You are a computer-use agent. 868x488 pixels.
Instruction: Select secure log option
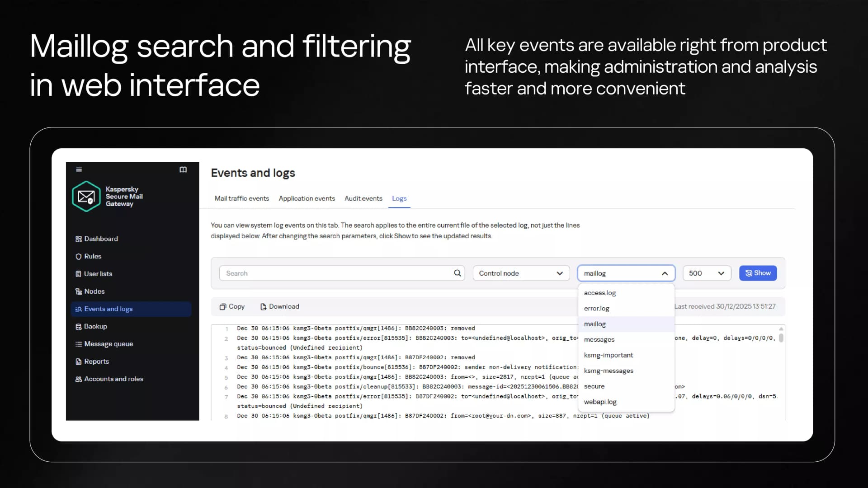tap(626, 386)
